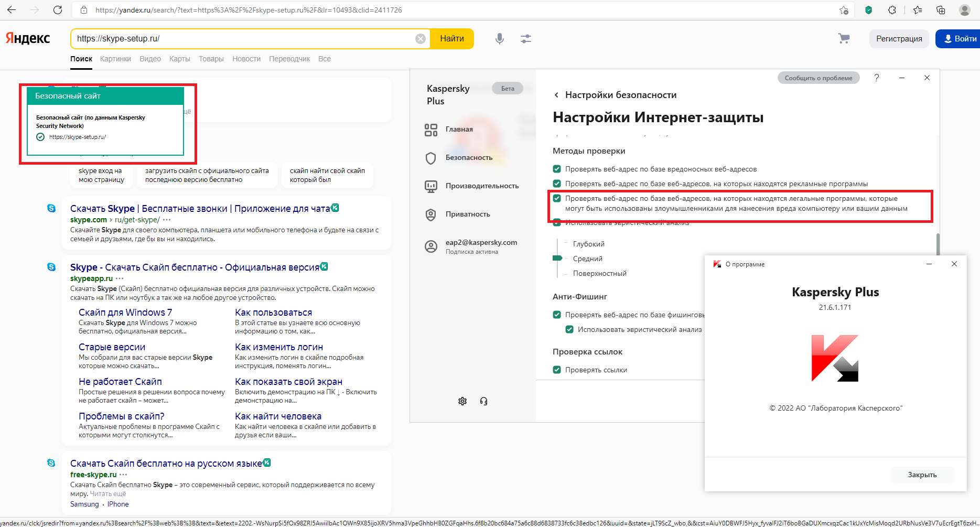
Task: Open account eap2@kaspersky.com profile
Action: click(471, 246)
